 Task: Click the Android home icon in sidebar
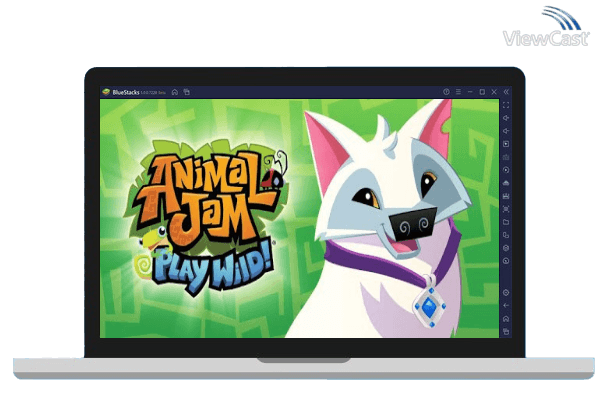(506, 319)
